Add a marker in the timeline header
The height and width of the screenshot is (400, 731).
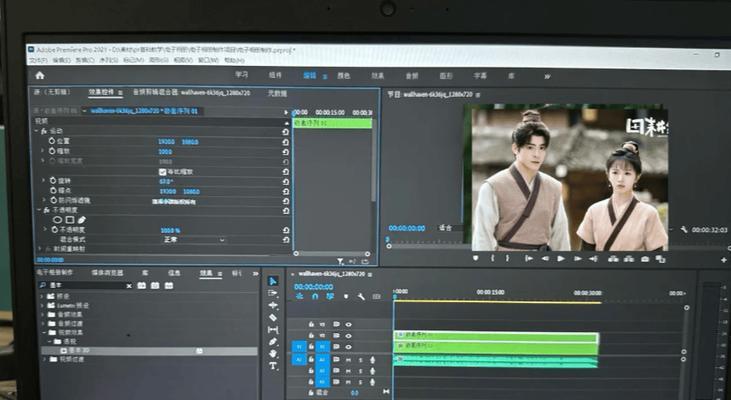346,297
